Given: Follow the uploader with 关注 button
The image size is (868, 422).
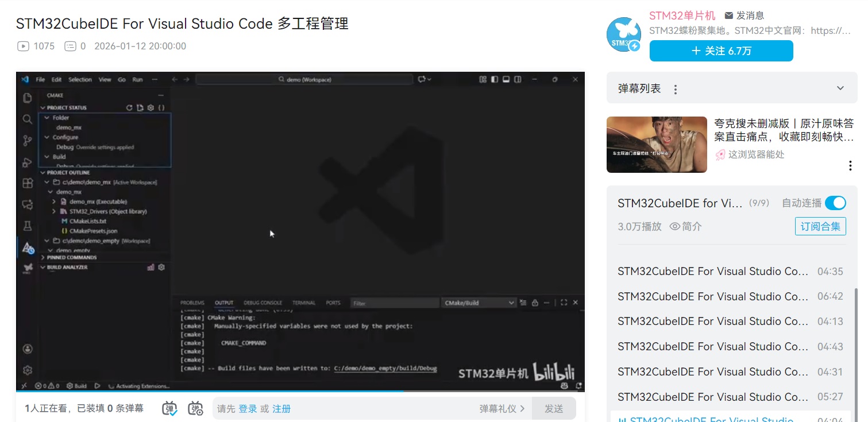Looking at the screenshot, I should point(721,51).
